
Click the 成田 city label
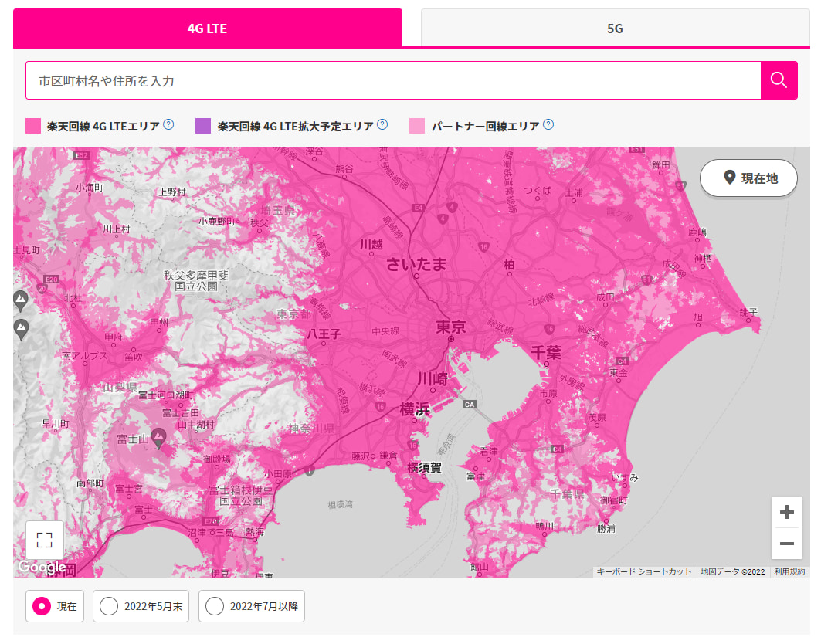coord(606,297)
